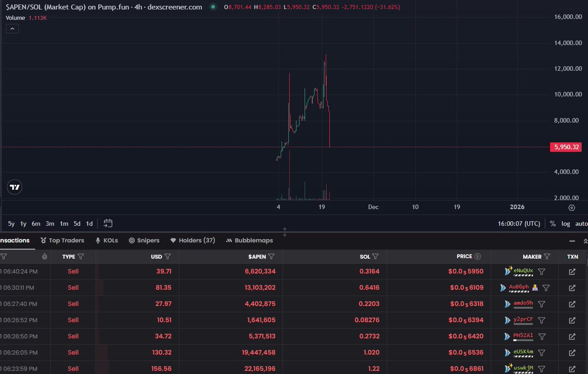Open the $APEN amount column filter

tap(271, 256)
